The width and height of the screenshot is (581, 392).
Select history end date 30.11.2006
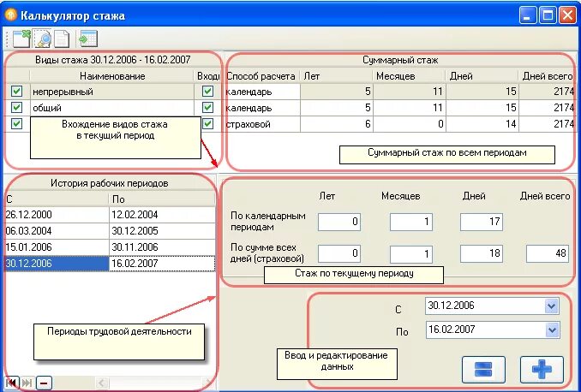(162, 246)
